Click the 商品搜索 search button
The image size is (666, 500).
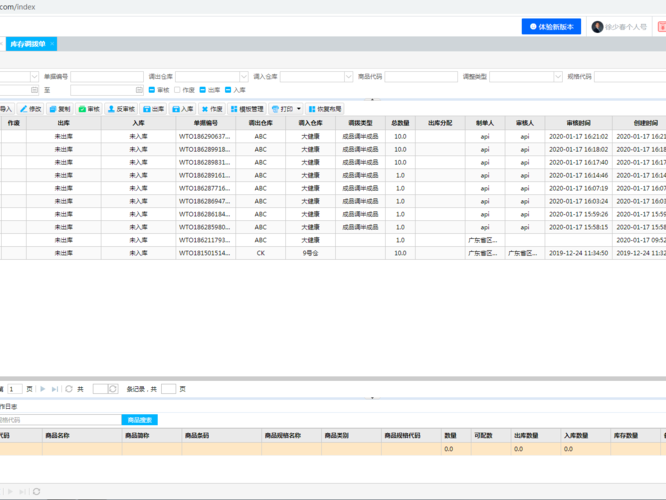[x=140, y=420]
